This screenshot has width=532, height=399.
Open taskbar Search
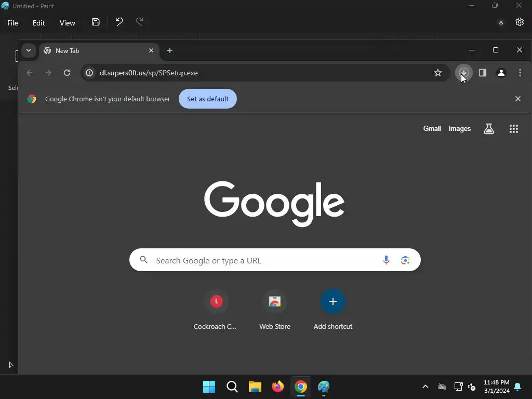coord(232,387)
